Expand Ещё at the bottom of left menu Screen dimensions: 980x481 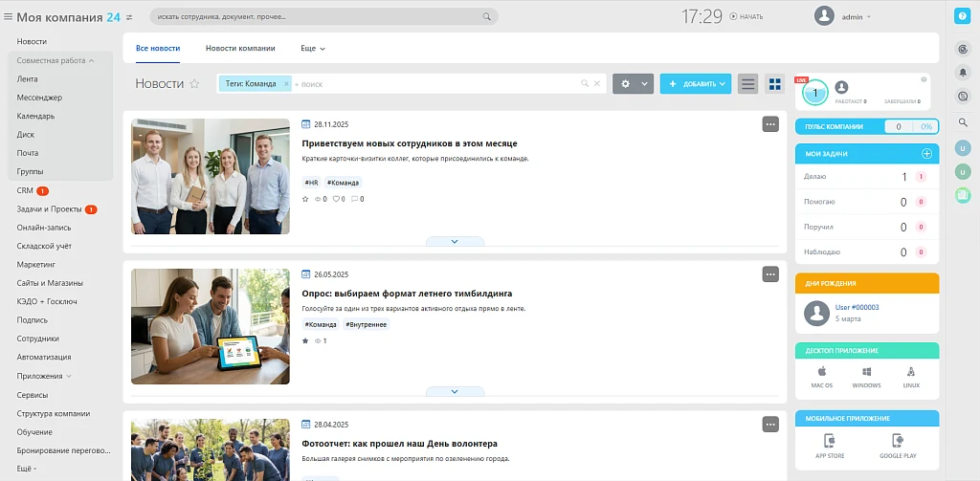coord(27,469)
